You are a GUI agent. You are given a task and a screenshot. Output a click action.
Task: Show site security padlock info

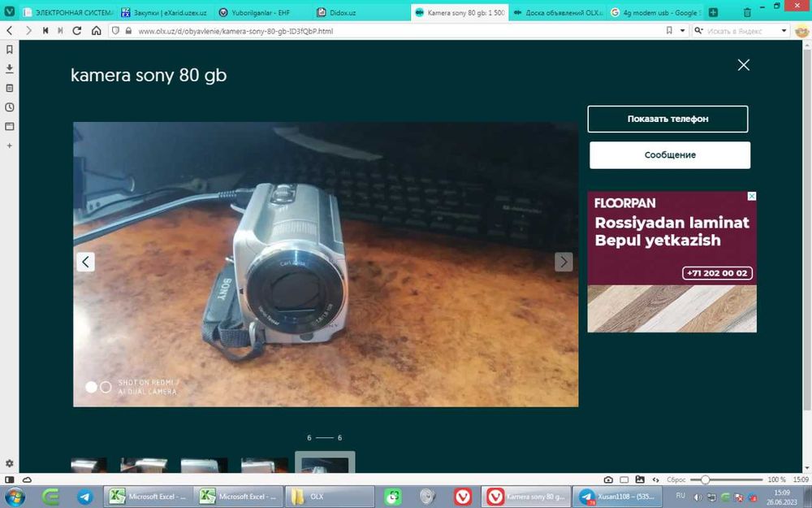pyautogui.click(x=128, y=31)
